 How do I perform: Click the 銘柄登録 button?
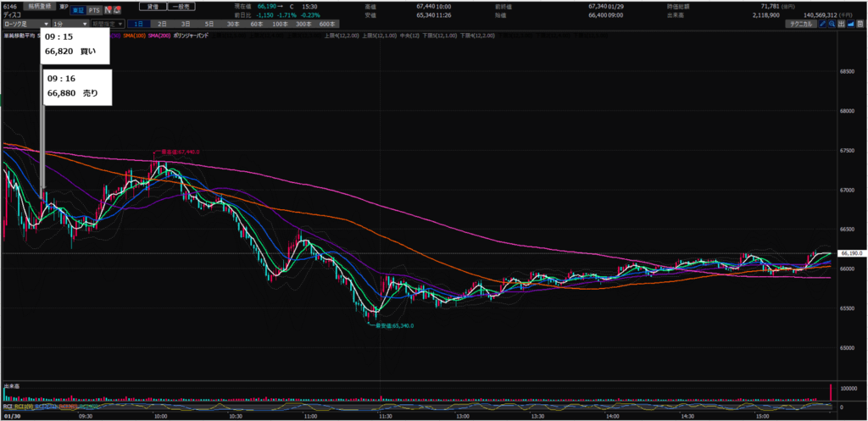point(40,6)
